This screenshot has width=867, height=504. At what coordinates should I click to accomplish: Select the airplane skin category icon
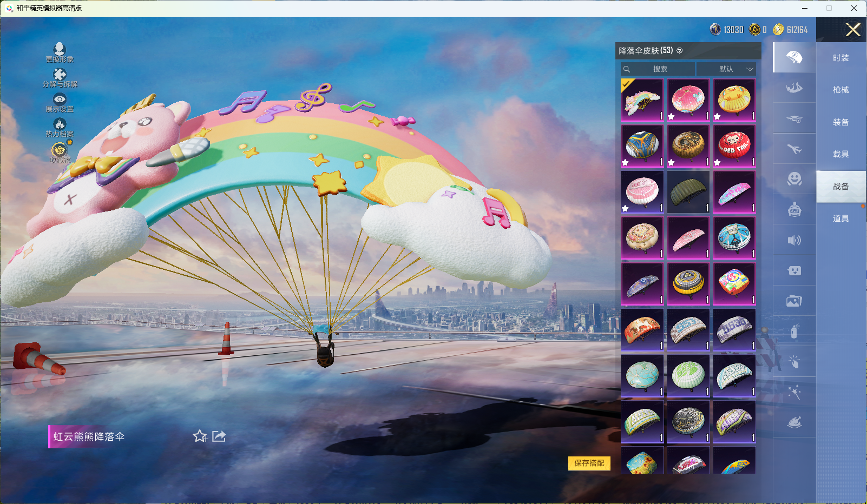(x=794, y=149)
